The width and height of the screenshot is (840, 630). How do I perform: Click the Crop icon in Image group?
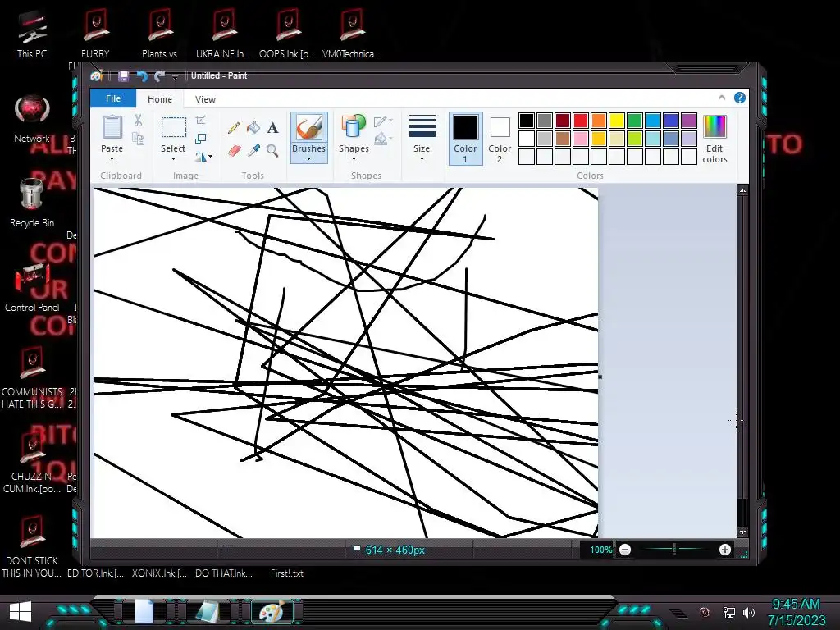click(x=200, y=120)
